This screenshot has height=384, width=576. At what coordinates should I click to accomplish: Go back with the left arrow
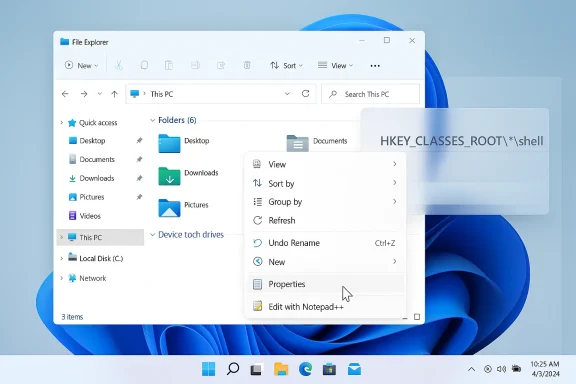pyautogui.click(x=65, y=94)
